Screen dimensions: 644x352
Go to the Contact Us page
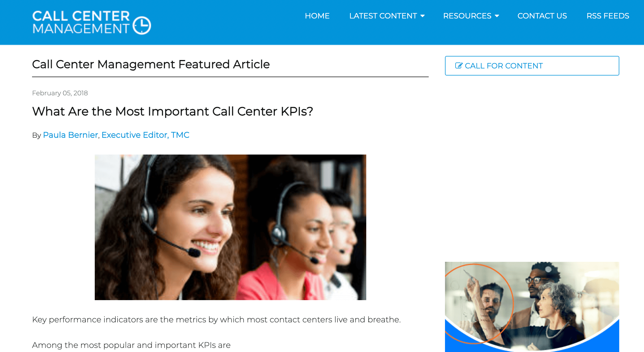(x=542, y=16)
